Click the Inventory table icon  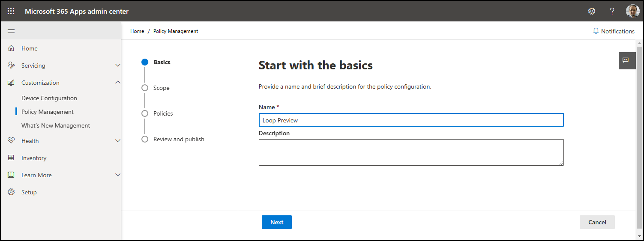point(11,158)
